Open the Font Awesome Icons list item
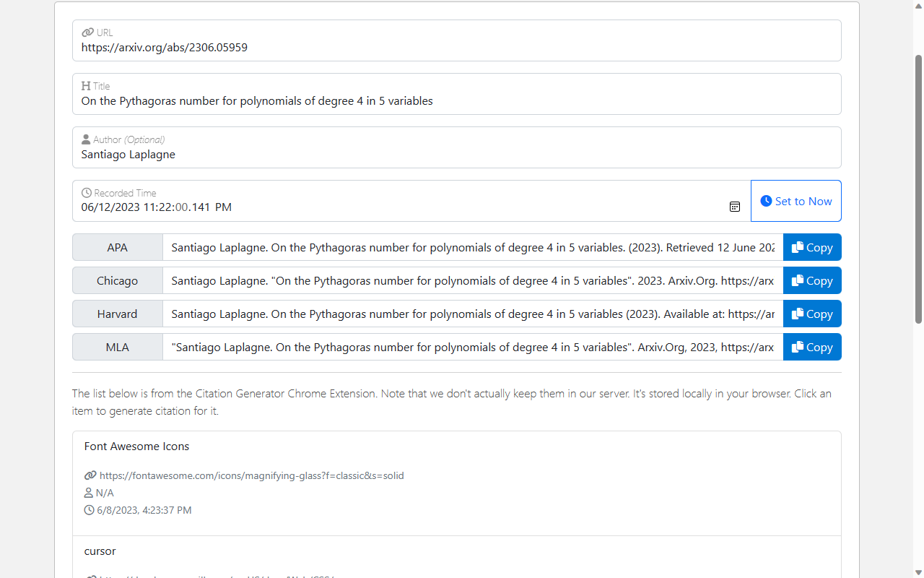This screenshot has width=924, height=578. [x=136, y=447]
